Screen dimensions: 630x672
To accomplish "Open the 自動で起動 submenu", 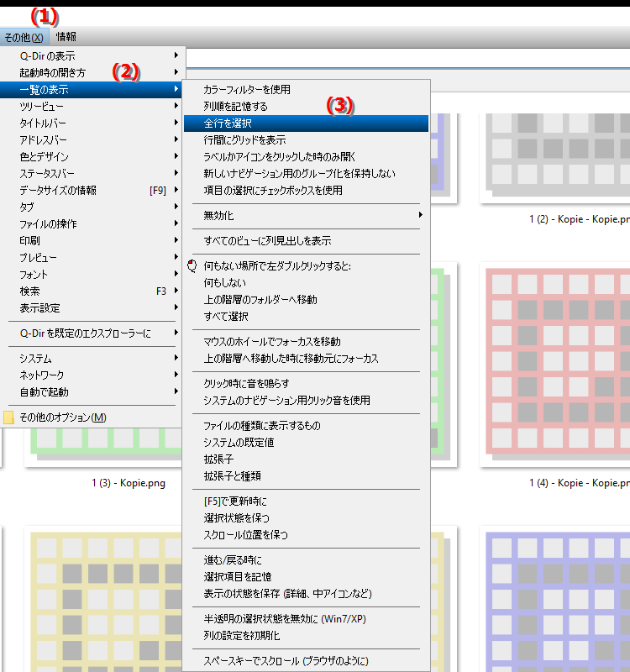I will (92, 391).
